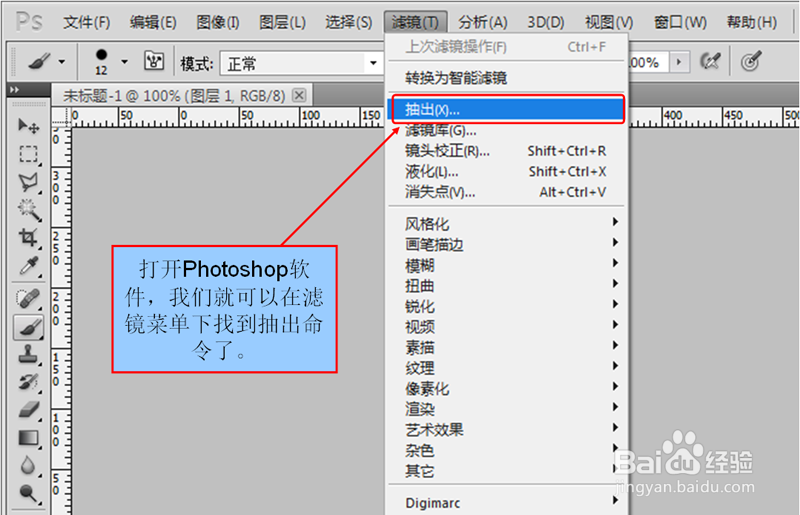Viewport: 800px width, 515px height.
Task: Select the Magic Wand tool
Action: click(29, 210)
